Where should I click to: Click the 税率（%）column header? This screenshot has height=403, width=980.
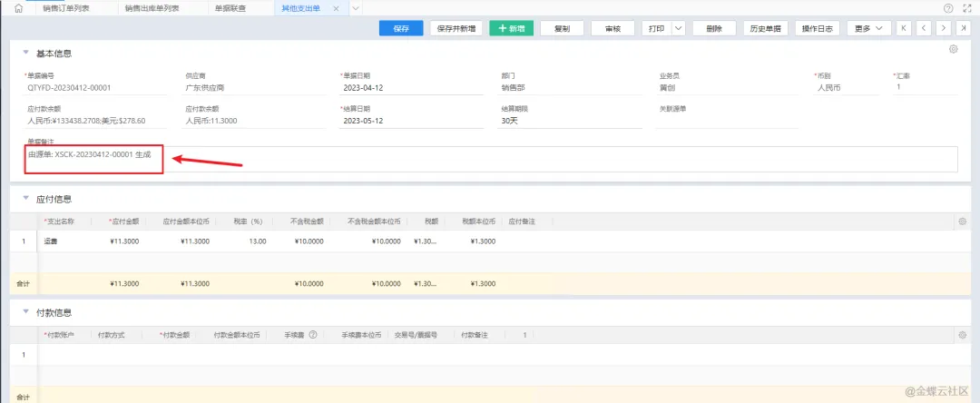(x=248, y=221)
